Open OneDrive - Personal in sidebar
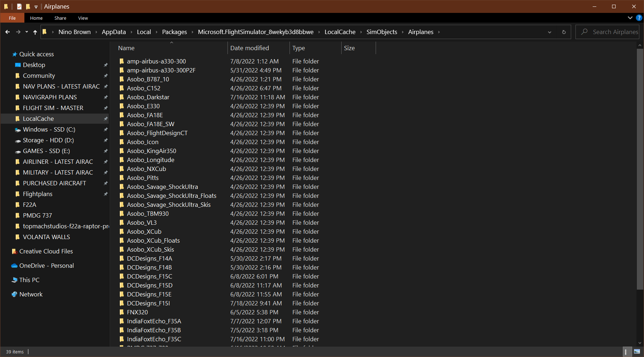Screen dimensions: 644x357 tap(46, 266)
